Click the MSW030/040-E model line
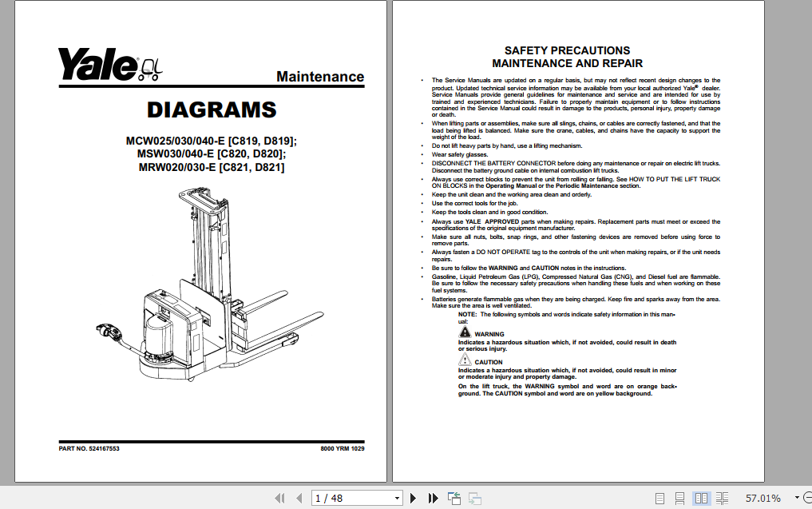 212,154
